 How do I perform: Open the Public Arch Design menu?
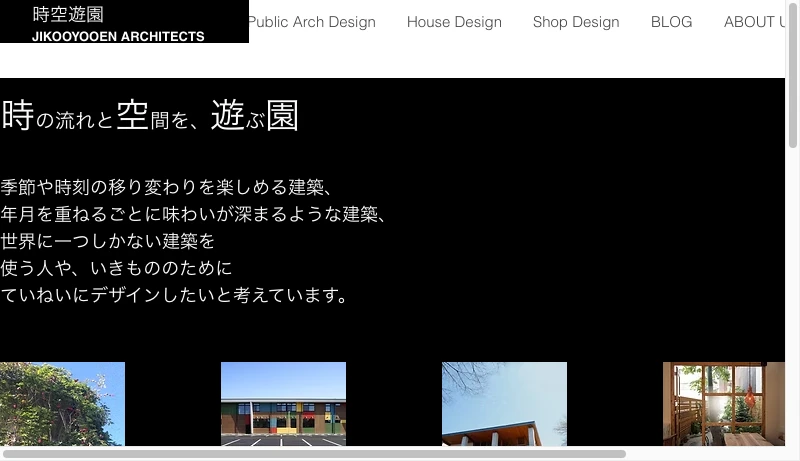coord(311,22)
